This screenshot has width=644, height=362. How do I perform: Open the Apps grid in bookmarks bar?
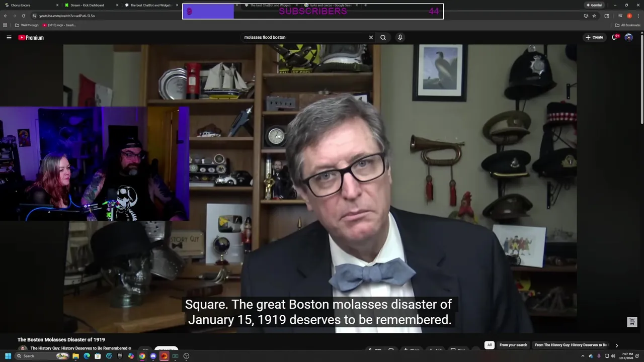6,25
